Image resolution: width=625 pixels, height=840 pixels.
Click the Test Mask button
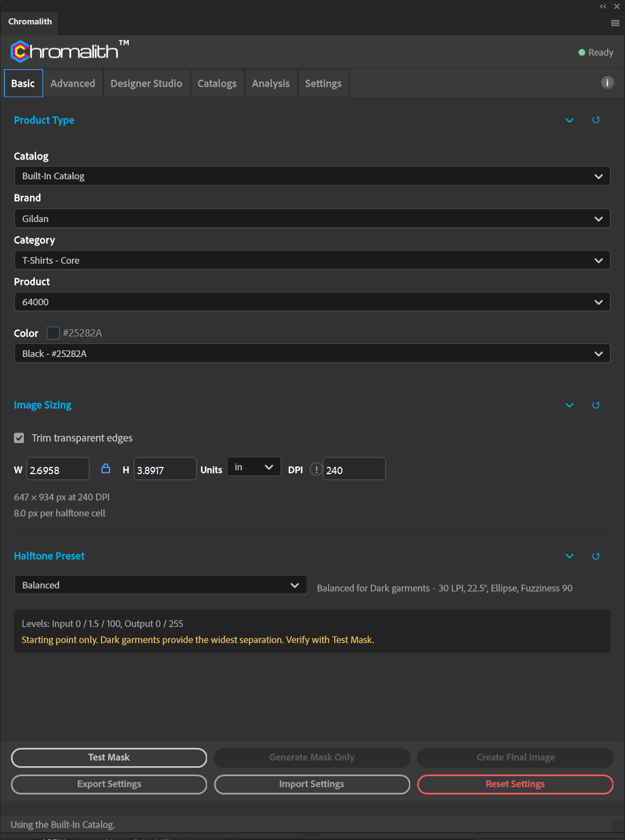point(109,757)
